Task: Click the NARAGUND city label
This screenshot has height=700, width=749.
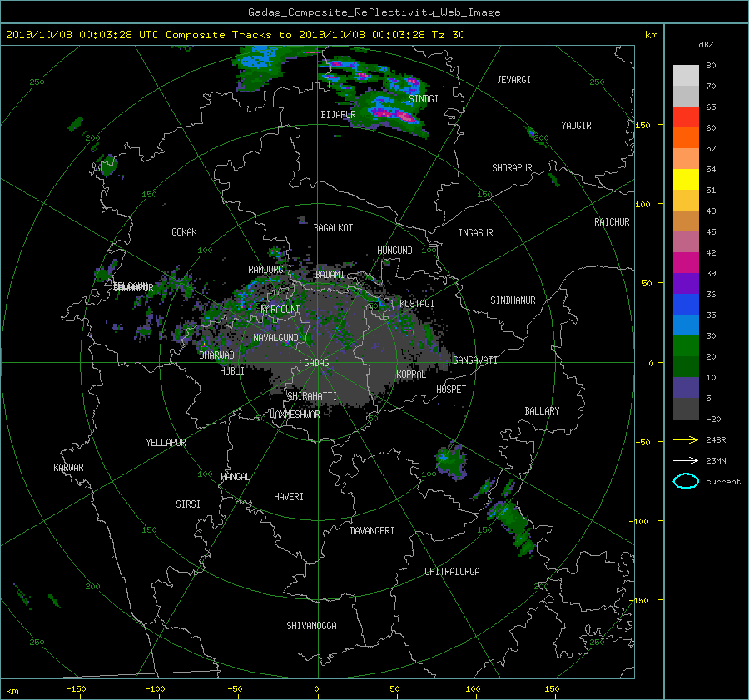Action: pos(281,310)
